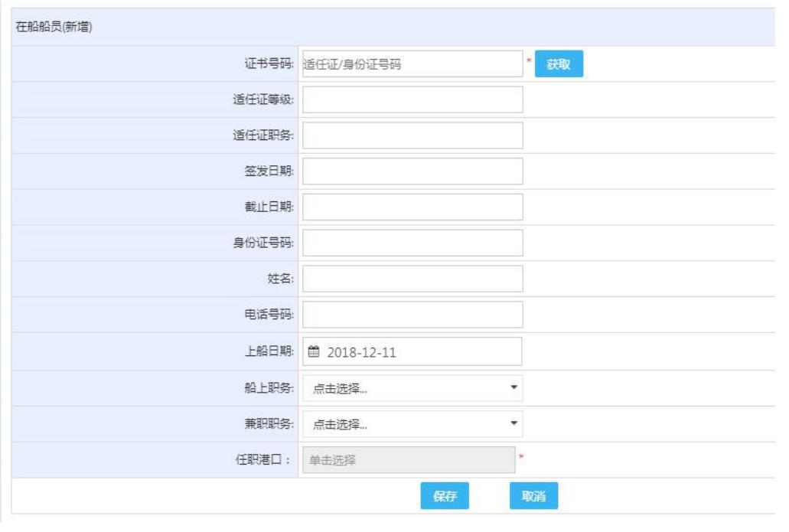Click the 取消 button
The height and width of the screenshot is (532, 789).
pyautogui.click(x=533, y=496)
